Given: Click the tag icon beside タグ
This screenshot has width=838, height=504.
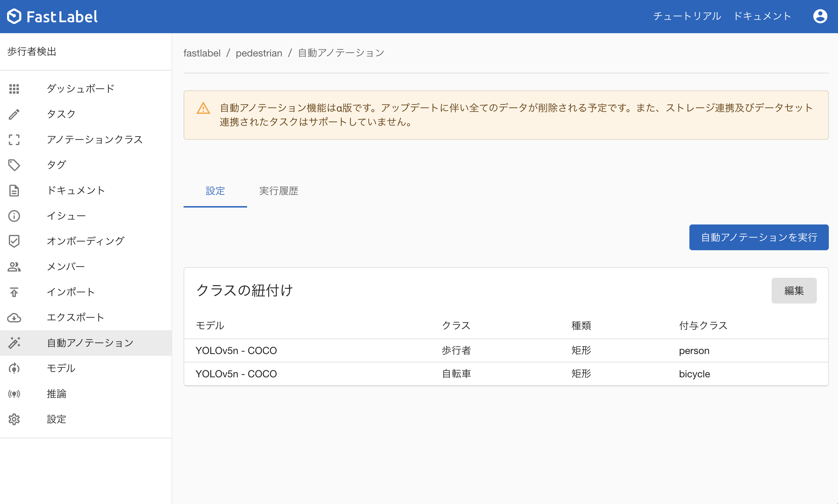Looking at the screenshot, I should coord(14,165).
